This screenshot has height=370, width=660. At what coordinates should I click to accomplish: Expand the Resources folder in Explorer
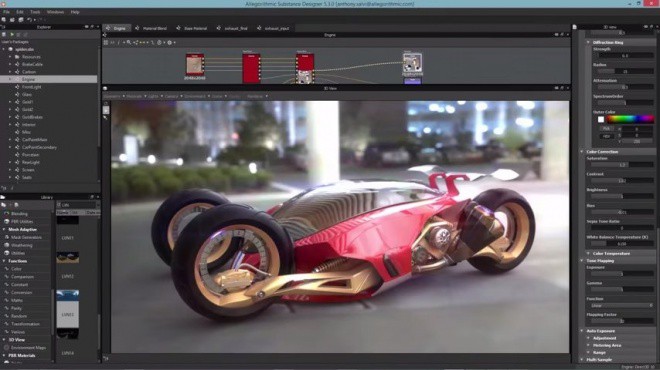click(10, 57)
